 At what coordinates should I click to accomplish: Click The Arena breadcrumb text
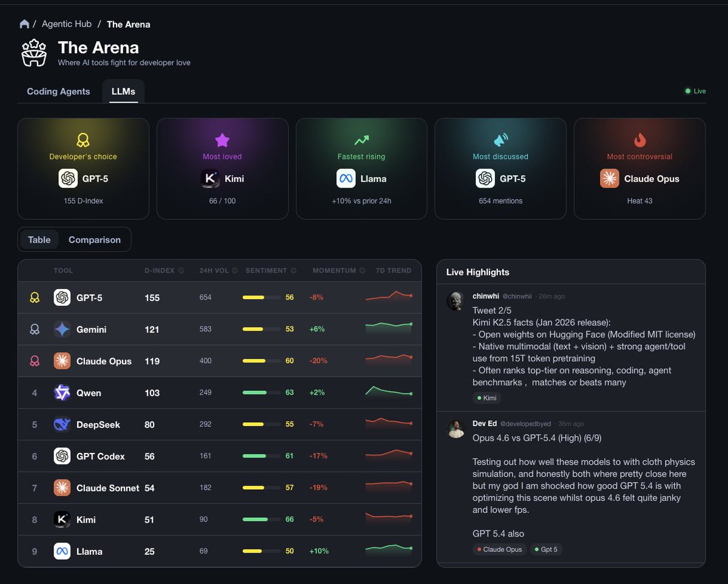129,24
